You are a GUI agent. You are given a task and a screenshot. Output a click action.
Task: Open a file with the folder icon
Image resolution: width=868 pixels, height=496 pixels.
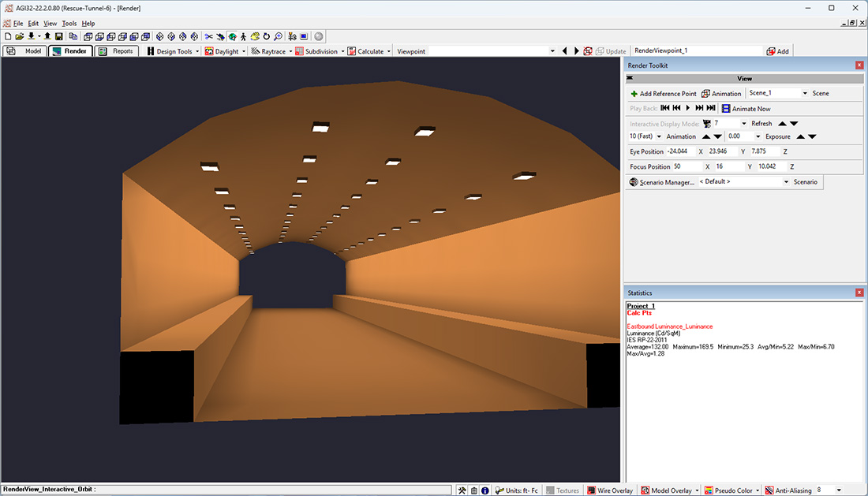coord(20,36)
